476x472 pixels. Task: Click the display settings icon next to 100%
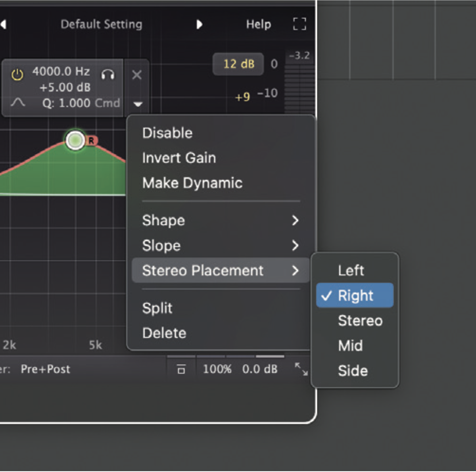(x=181, y=369)
